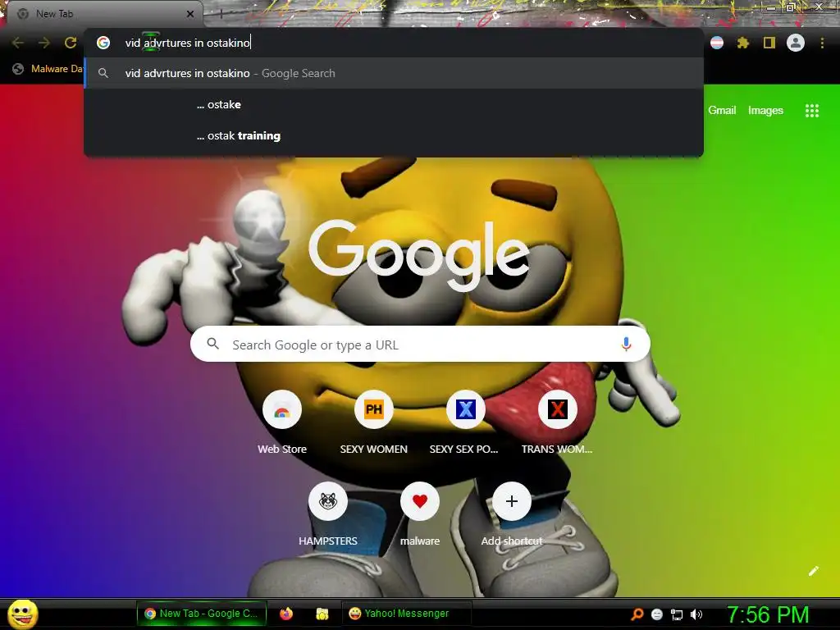Click the 7:56 PM clock
This screenshot has height=630, width=840.
pos(768,614)
